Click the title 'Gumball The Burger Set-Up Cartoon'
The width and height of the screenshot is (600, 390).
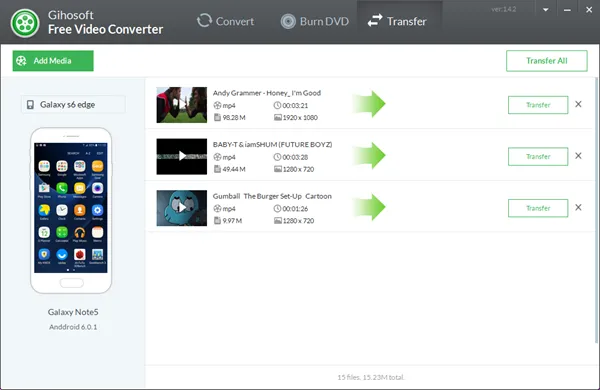click(x=272, y=196)
